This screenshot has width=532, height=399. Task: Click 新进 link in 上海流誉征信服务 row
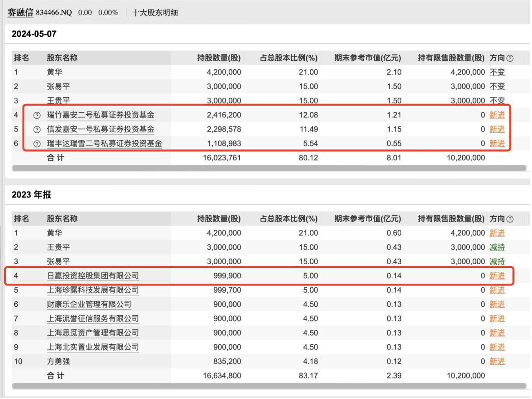click(x=497, y=318)
